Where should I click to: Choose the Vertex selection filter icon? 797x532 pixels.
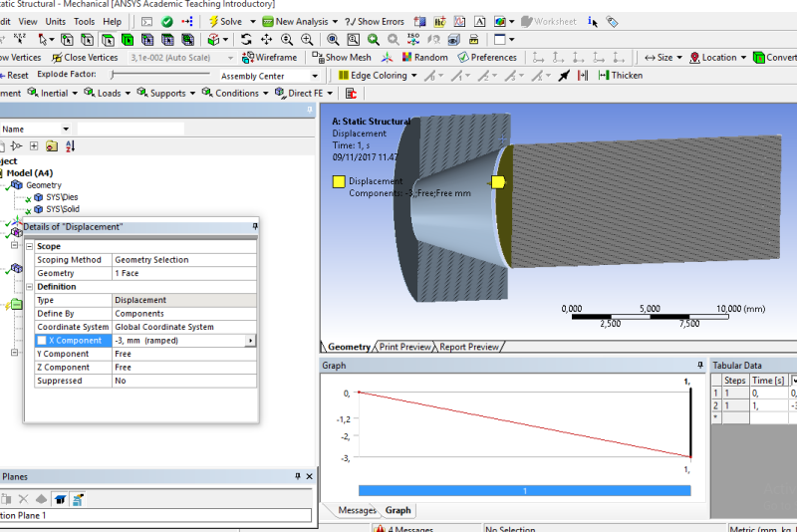[x=67, y=40]
